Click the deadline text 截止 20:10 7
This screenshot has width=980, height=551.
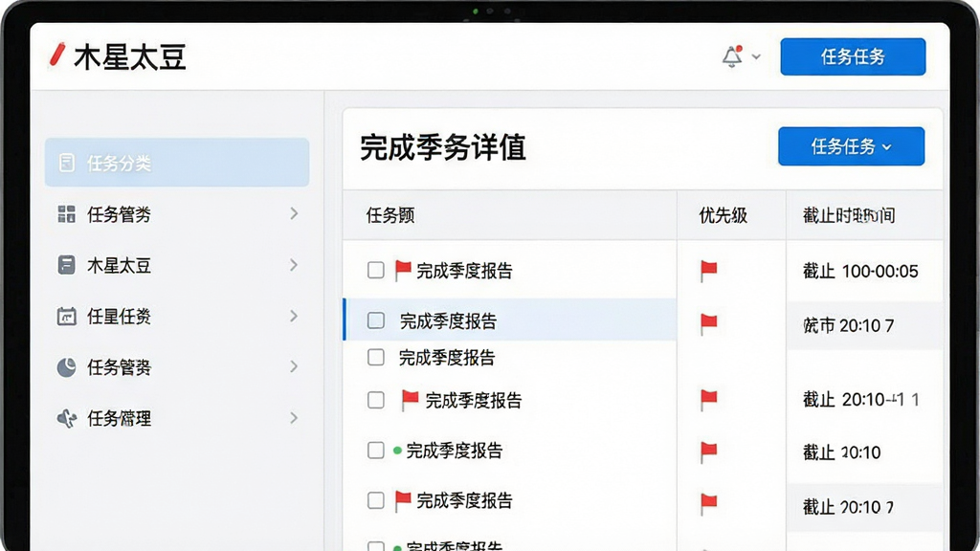click(x=848, y=507)
